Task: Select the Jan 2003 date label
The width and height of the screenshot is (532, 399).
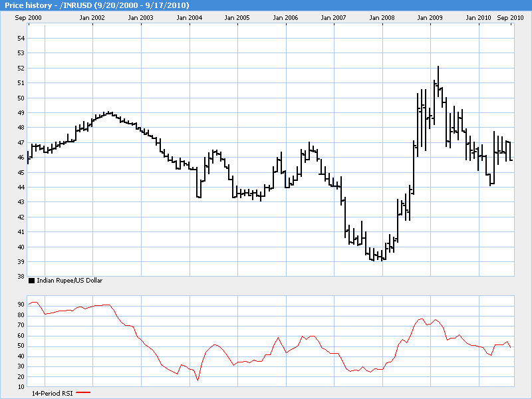Action: click(x=142, y=17)
